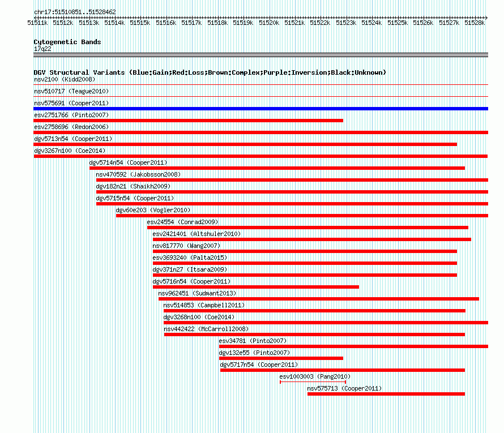504x433 pixels.
Task: Open variant dgv3268n100 (Coe2014)
Action: [x=199, y=317]
